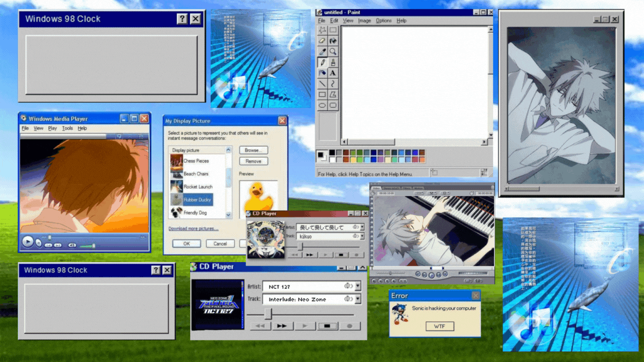Open the Edit menu in Paint
Screen dimensions: 644x362
[334, 21]
